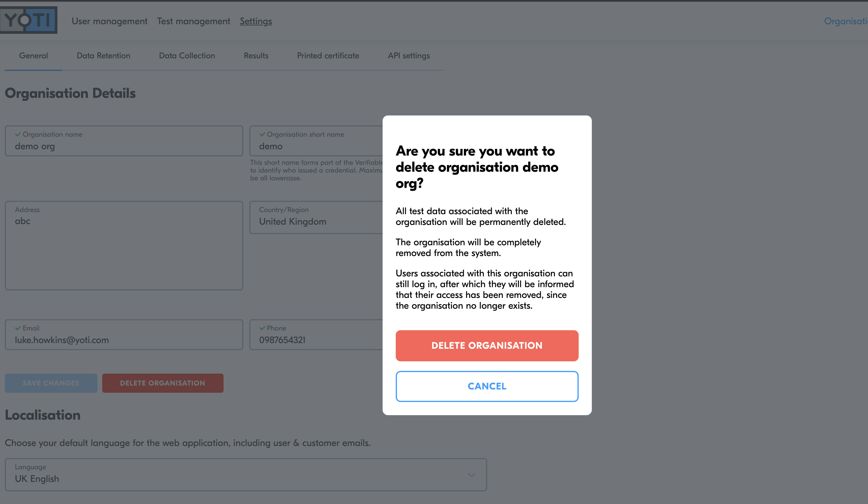Screen dimensions: 868x504
Task: Cancel the delete organisation dialog
Action: pyautogui.click(x=487, y=386)
